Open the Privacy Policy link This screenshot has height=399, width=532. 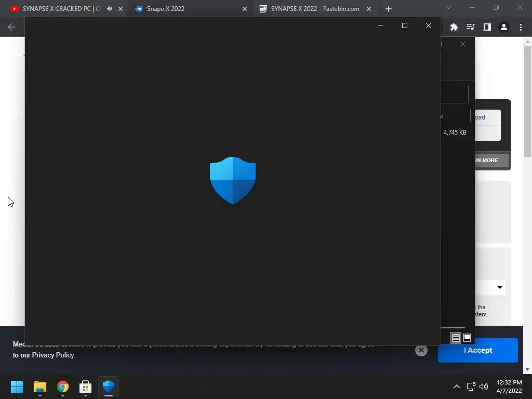(x=53, y=355)
